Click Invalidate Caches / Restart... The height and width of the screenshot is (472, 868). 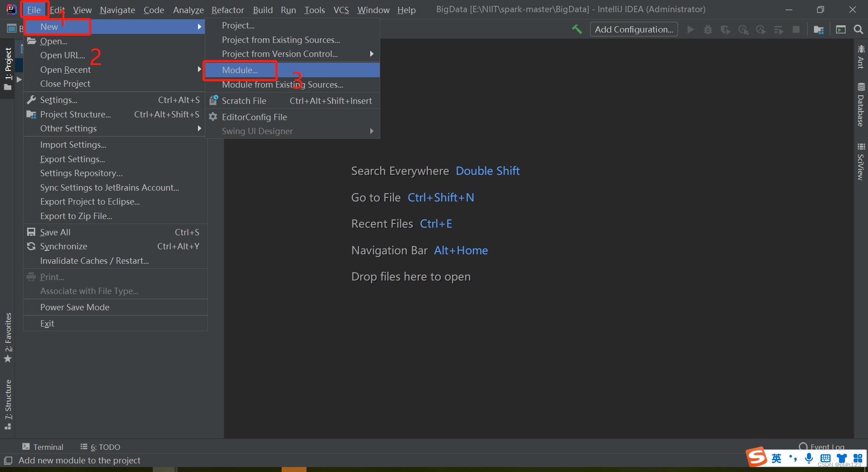(115, 261)
